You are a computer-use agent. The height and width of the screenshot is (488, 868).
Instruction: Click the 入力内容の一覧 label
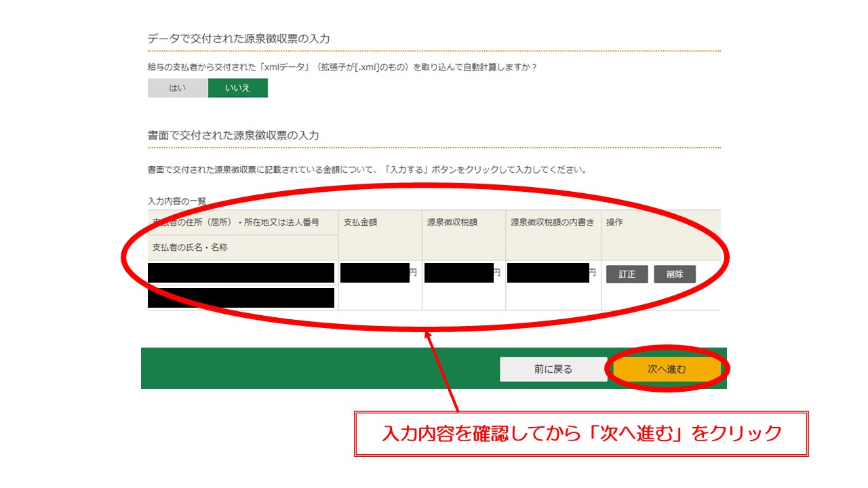[177, 201]
